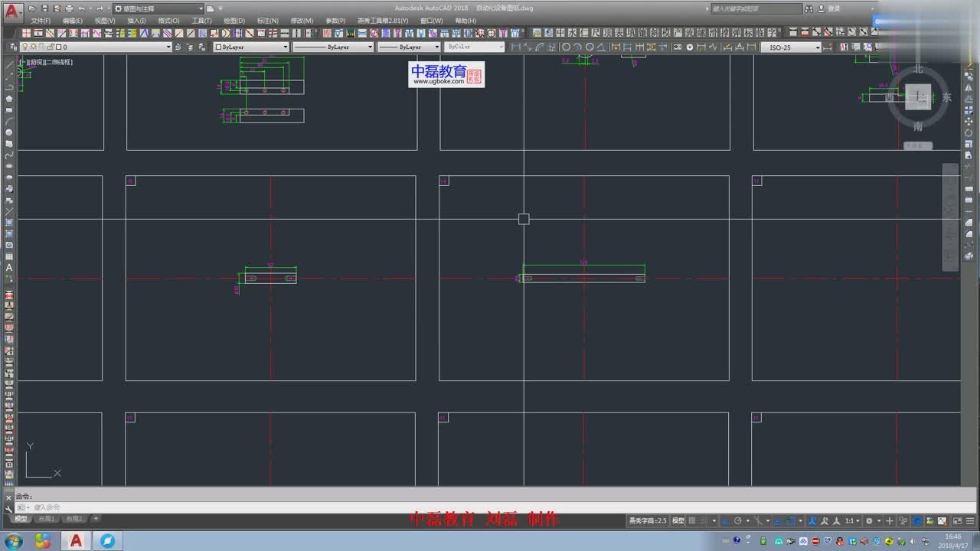This screenshot has width=980, height=551.
Task: Select the Rectangle draw tool
Action: click(9, 110)
